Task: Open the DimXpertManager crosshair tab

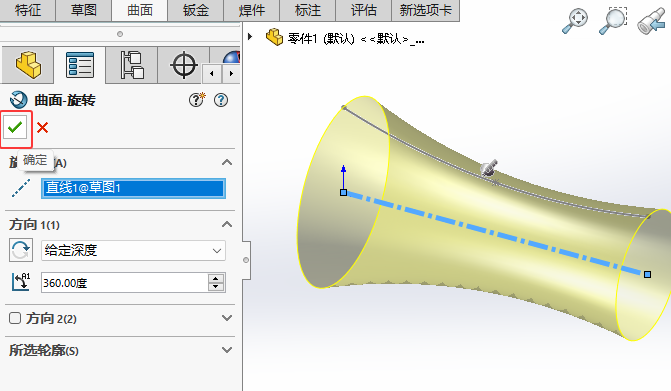Action: point(184,65)
